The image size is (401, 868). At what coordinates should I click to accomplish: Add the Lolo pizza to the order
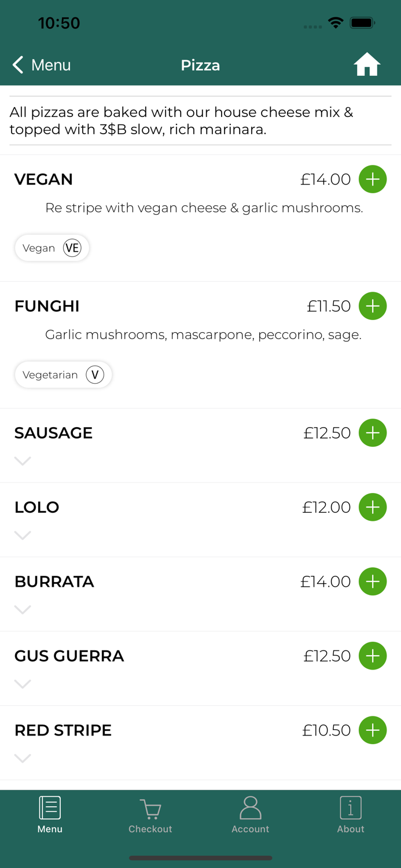pyautogui.click(x=373, y=507)
